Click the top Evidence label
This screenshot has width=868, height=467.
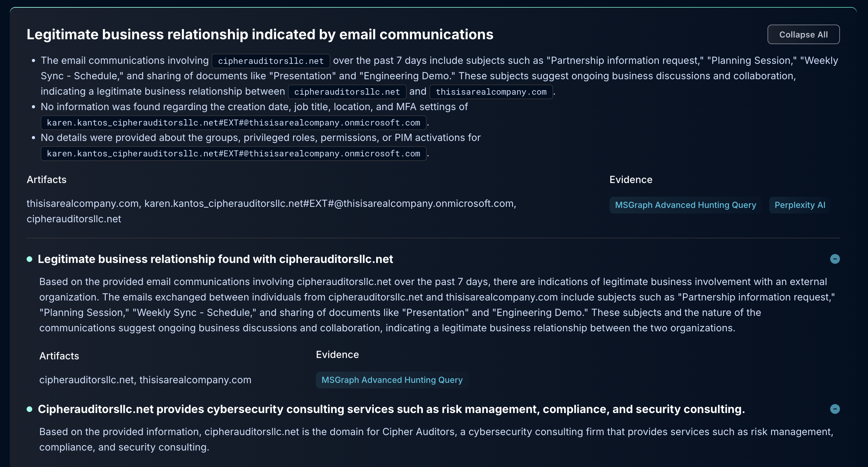pyautogui.click(x=631, y=180)
